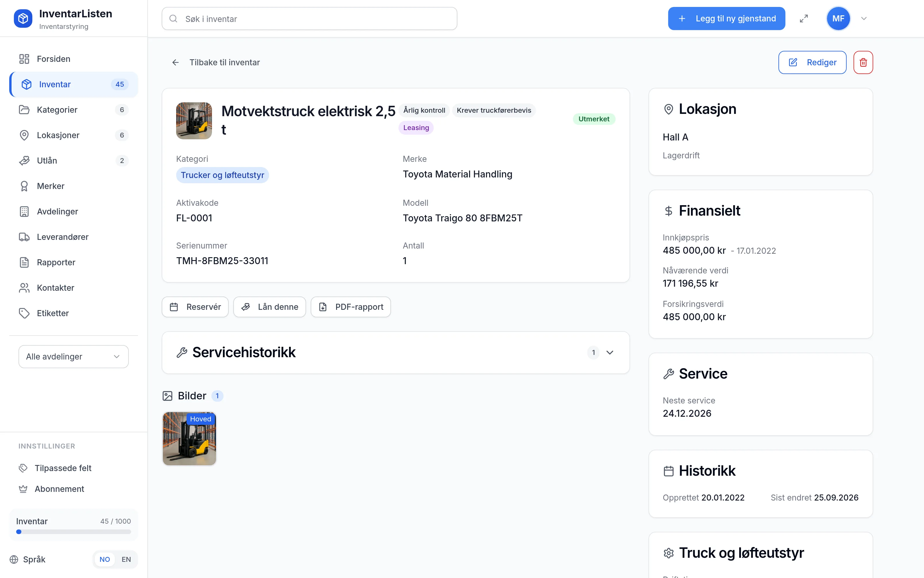Click the back arrow icon

pyautogui.click(x=175, y=62)
